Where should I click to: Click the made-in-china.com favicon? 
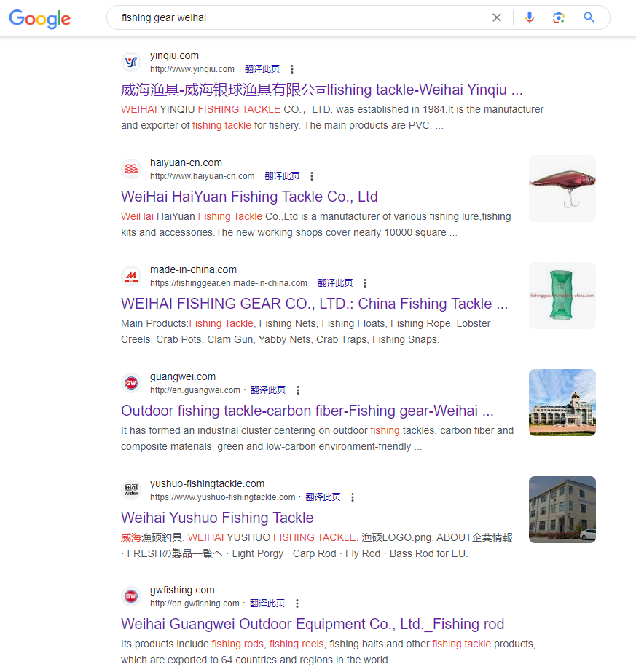(x=131, y=277)
